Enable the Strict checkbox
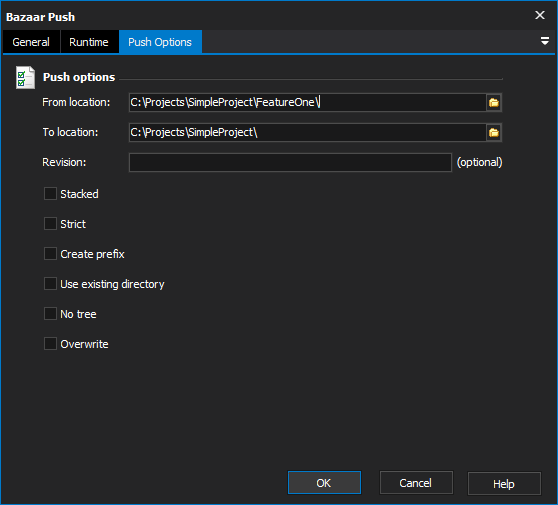 50,224
